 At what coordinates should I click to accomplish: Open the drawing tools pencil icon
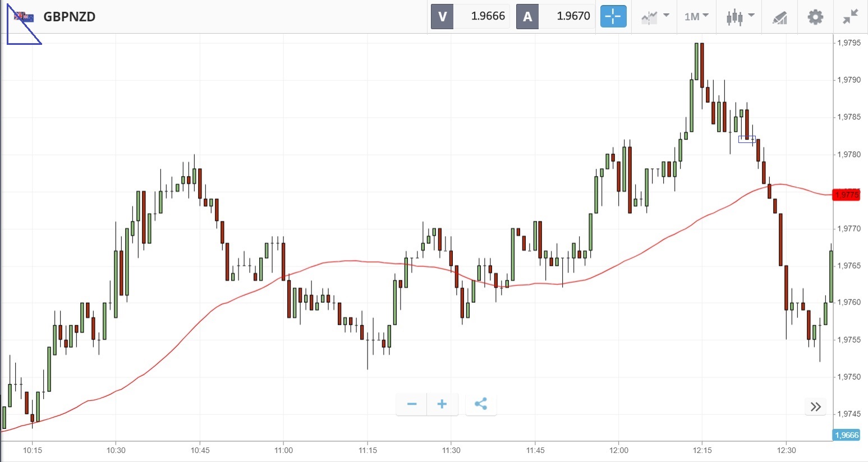pos(779,17)
